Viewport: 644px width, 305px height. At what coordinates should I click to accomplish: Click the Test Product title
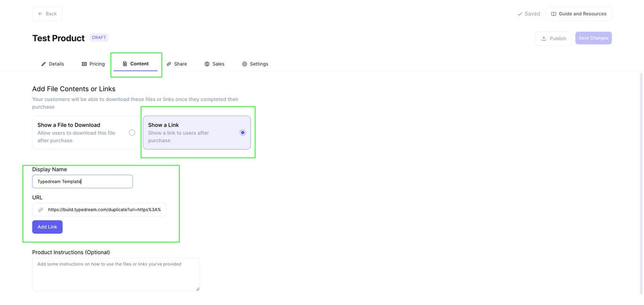[x=58, y=38]
